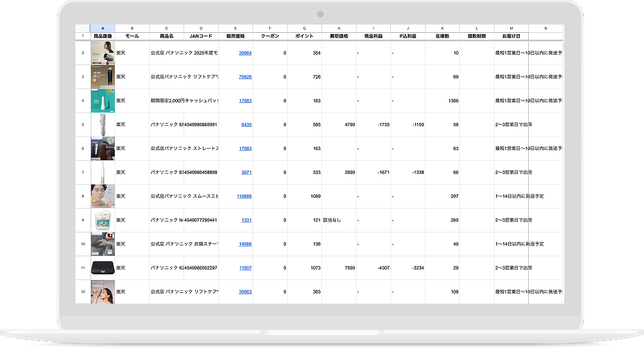Select the man's face product image in row 8
The image size is (644, 349).
pyautogui.click(x=102, y=196)
